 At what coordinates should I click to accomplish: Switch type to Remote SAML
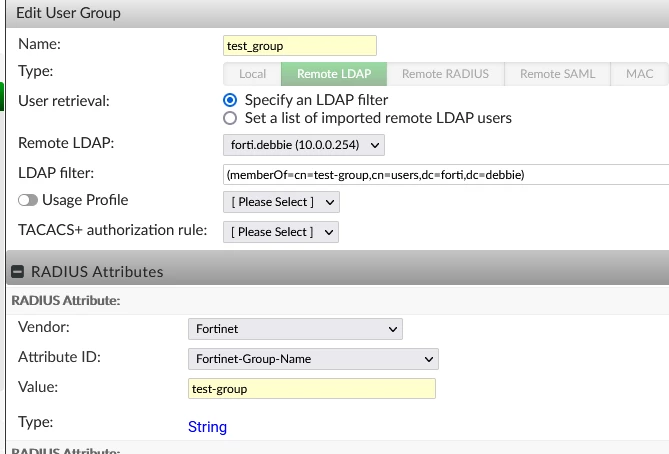pyautogui.click(x=557, y=74)
